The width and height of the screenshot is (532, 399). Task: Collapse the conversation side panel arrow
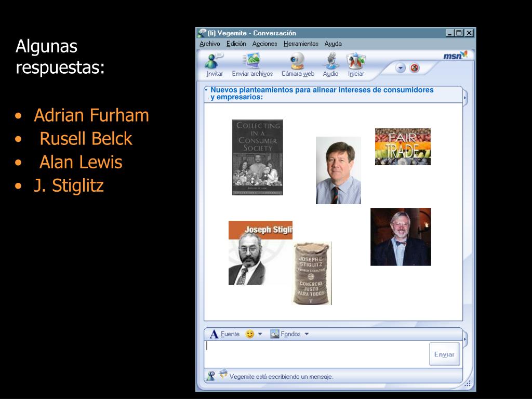[x=465, y=98]
